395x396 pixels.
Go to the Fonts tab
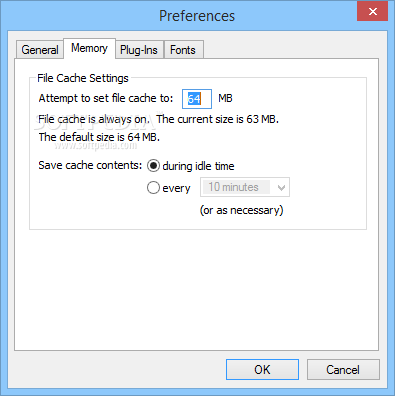183,50
